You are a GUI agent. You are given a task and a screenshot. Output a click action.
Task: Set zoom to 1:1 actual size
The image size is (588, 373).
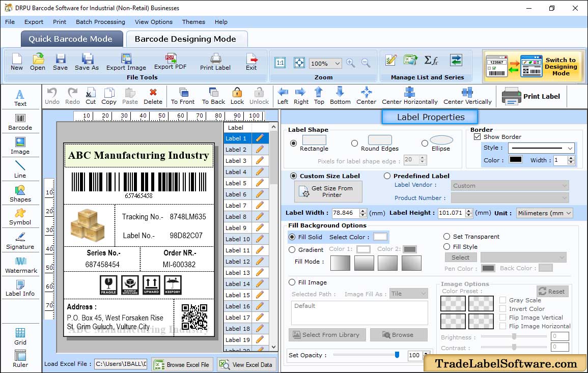point(280,63)
